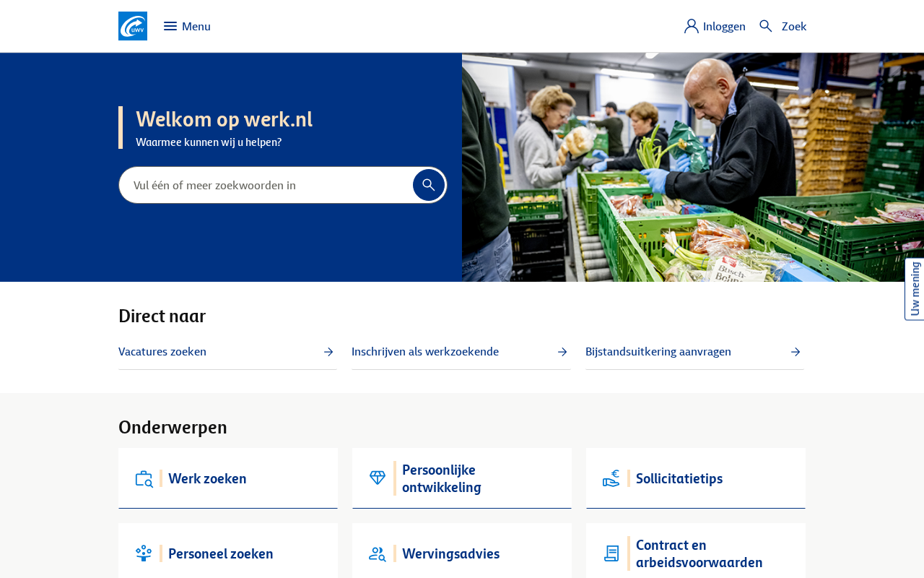The width and height of the screenshot is (924, 578).
Task: Open Personeel zoeken topic
Action: pos(228,552)
